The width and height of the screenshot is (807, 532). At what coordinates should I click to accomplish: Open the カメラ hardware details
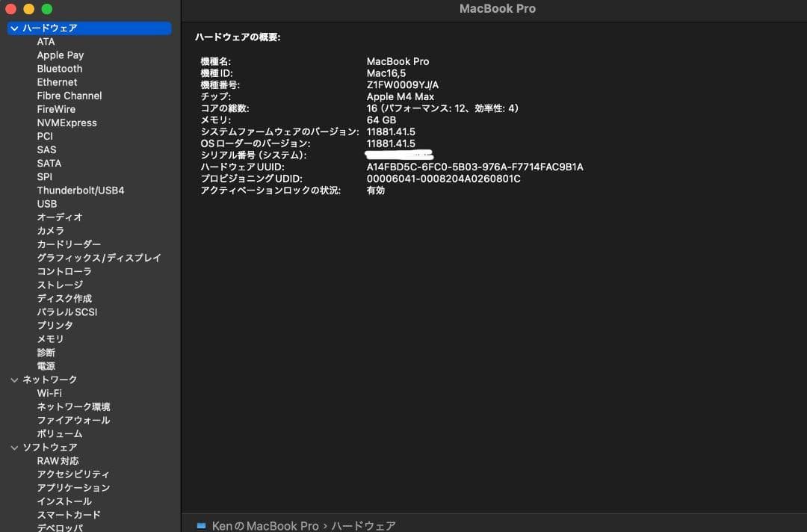click(50, 231)
